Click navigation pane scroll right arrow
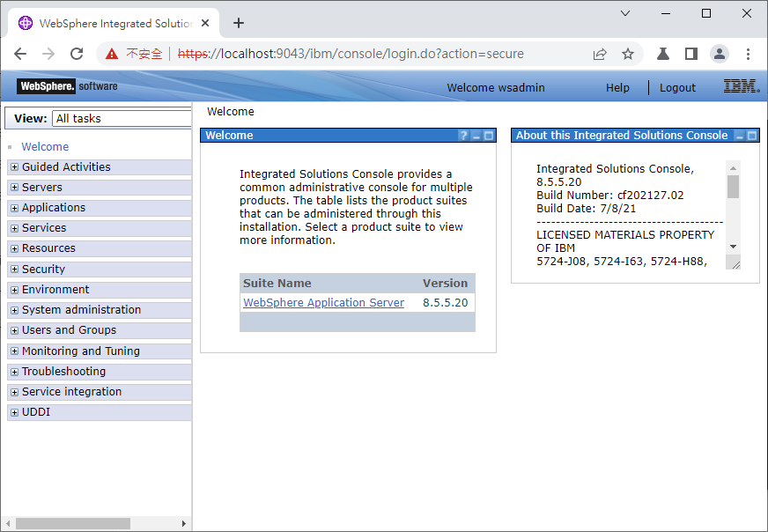768x532 pixels. point(184,524)
